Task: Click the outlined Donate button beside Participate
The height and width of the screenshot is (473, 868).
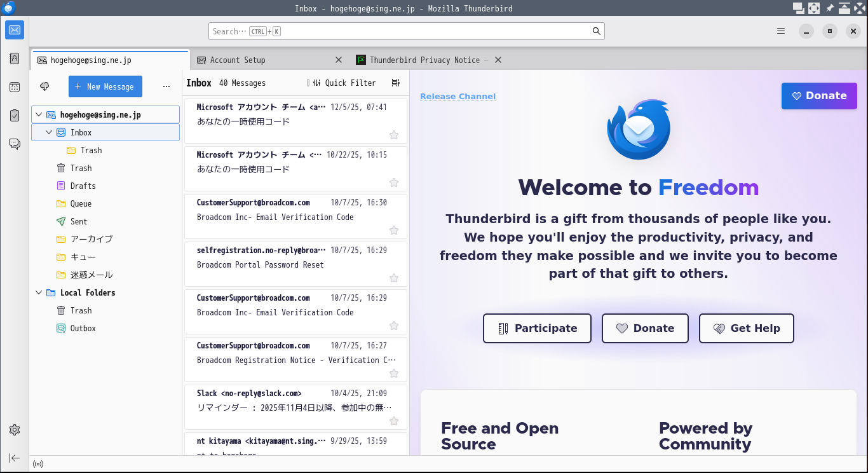Action: pos(645,328)
